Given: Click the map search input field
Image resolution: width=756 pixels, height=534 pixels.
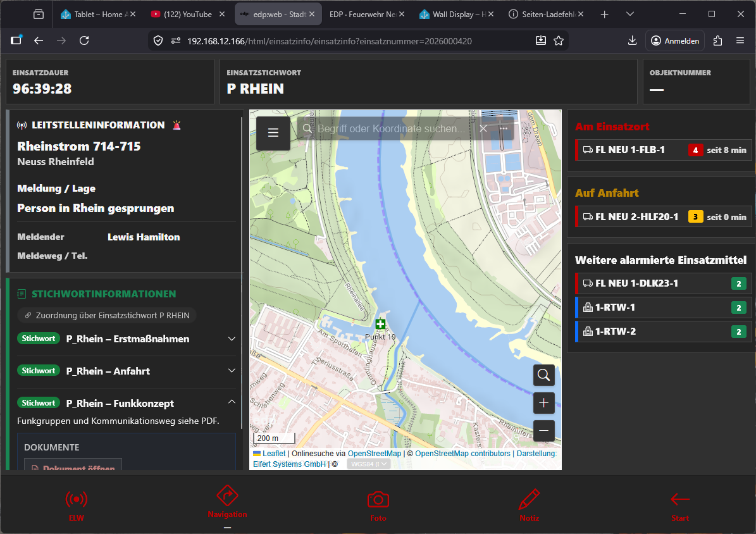Looking at the screenshot, I should coord(391,129).
